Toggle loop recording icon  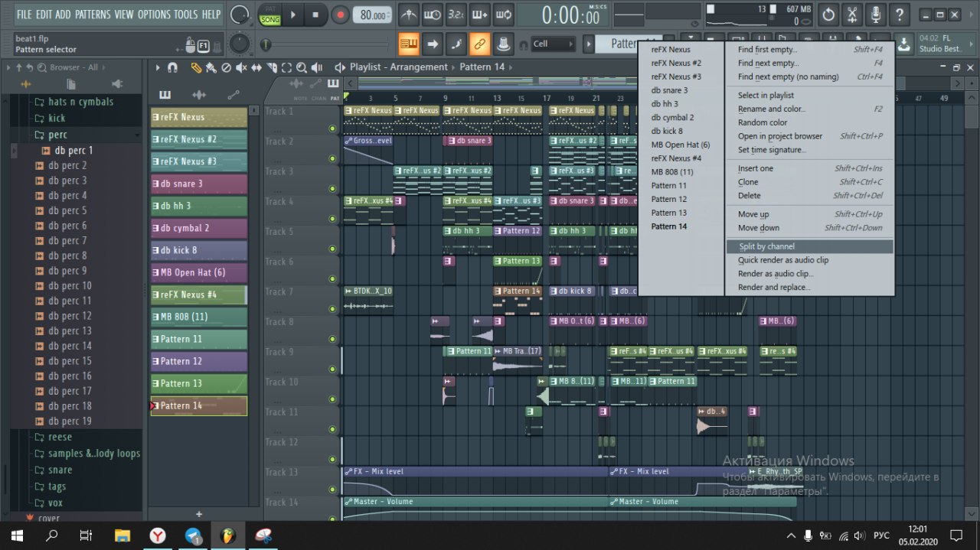504,14
